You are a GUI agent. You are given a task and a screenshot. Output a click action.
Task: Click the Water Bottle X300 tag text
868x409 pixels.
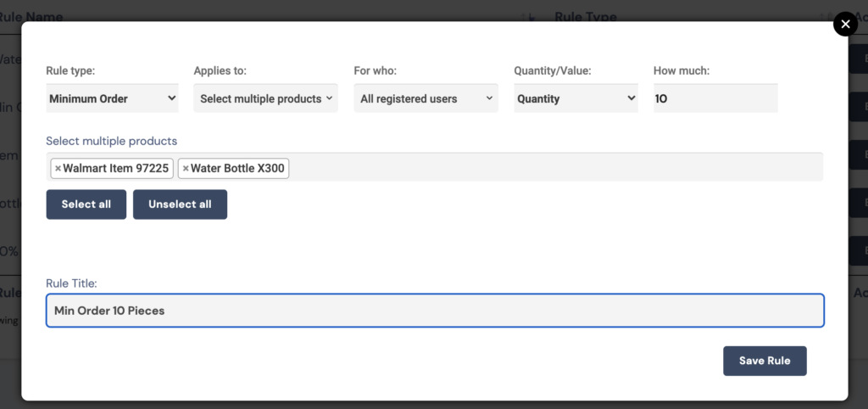coord(237,169)
